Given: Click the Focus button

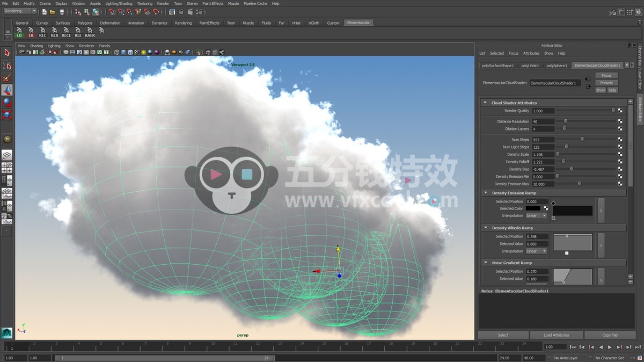Looking at the screenshot, I should [606, 76].
